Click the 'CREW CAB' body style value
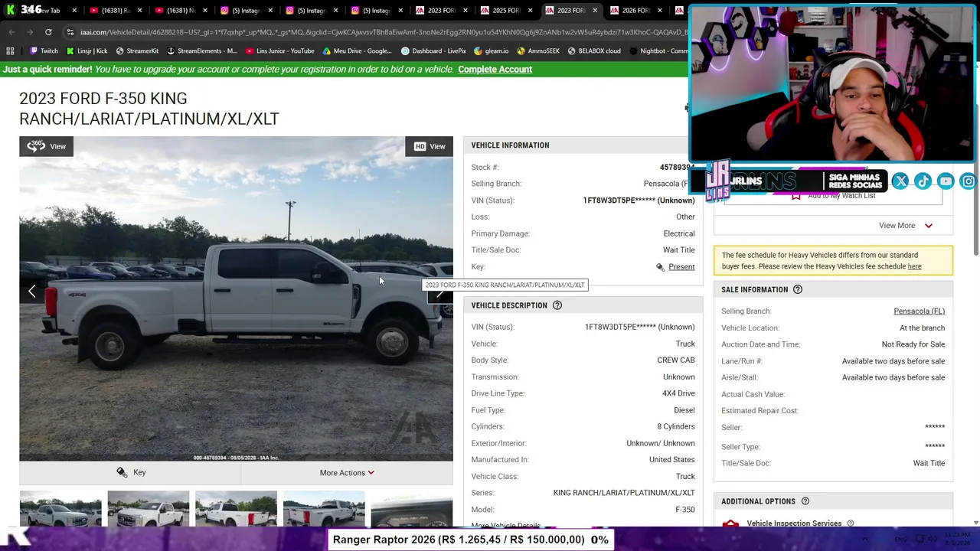Image resolution: width=980 pixels, height=551 pixels. pos(676,360)
